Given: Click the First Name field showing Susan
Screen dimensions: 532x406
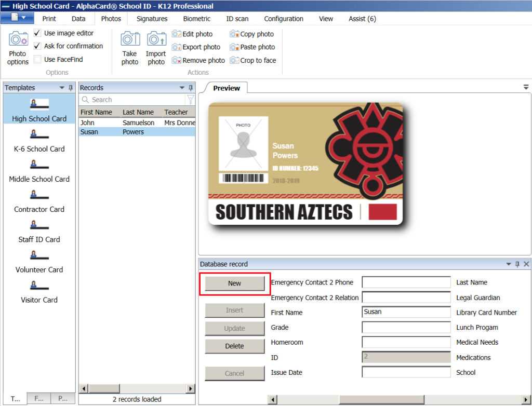Looking at the screenshot, I should pos(405,312).
